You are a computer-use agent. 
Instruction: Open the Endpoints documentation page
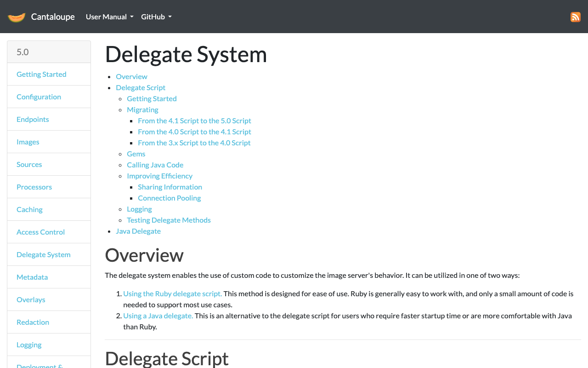(x=33, y=119)
